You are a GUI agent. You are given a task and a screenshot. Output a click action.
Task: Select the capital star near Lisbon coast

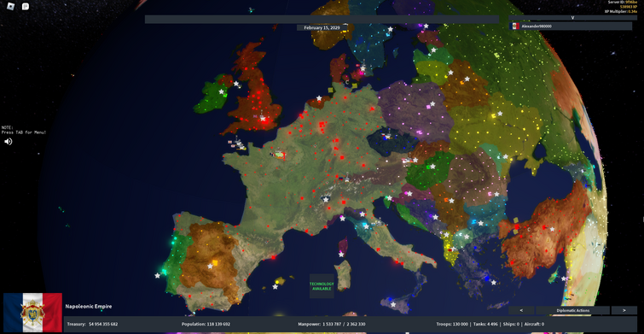(x=157, y=276)
